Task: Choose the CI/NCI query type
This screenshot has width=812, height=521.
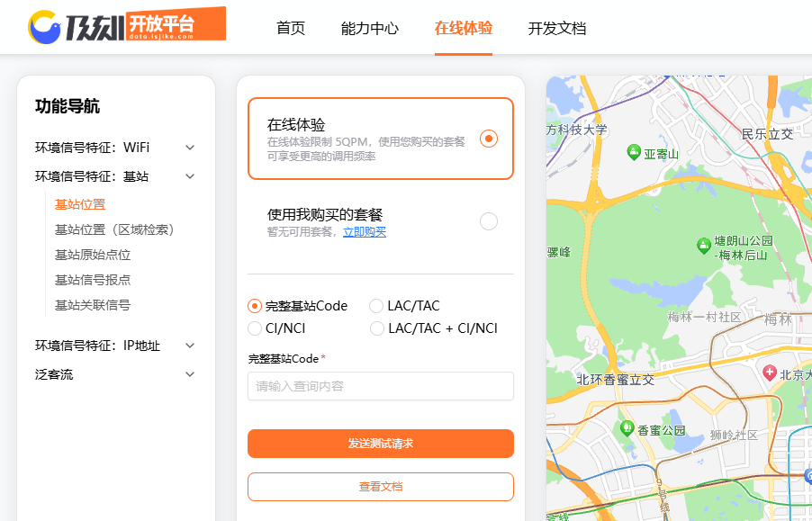Action: pos(256,328)
